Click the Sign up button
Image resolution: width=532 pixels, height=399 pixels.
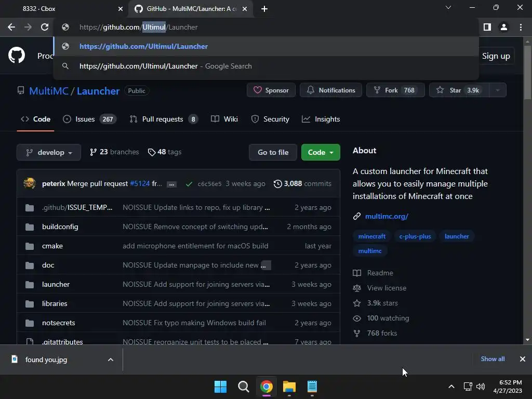click(496, 56)
